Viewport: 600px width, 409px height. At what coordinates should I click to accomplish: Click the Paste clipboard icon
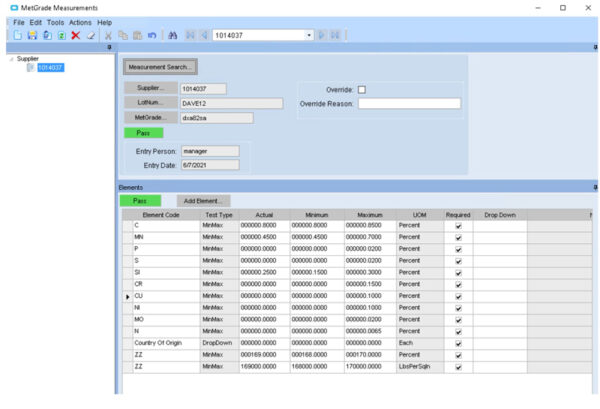[137, 35]
